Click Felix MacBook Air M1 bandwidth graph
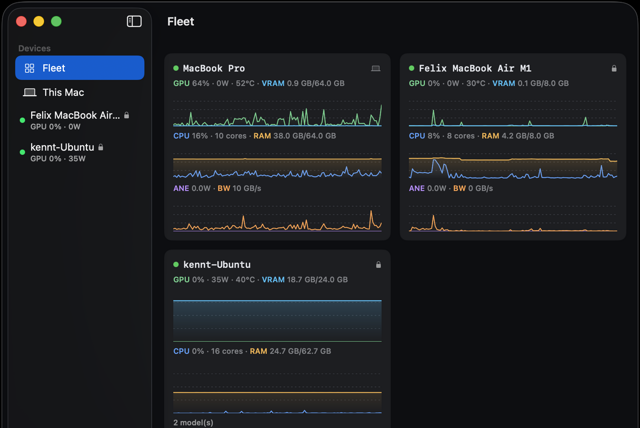 point(513,217)
